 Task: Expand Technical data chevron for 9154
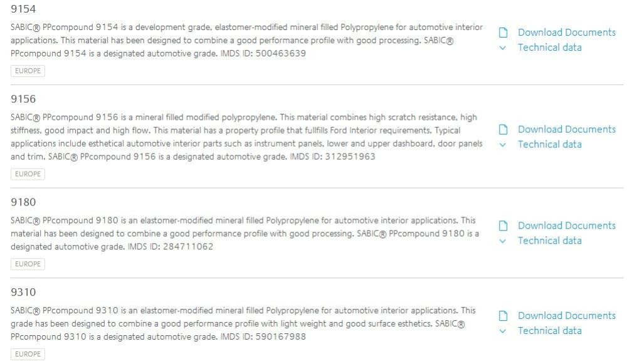[502, 48]
